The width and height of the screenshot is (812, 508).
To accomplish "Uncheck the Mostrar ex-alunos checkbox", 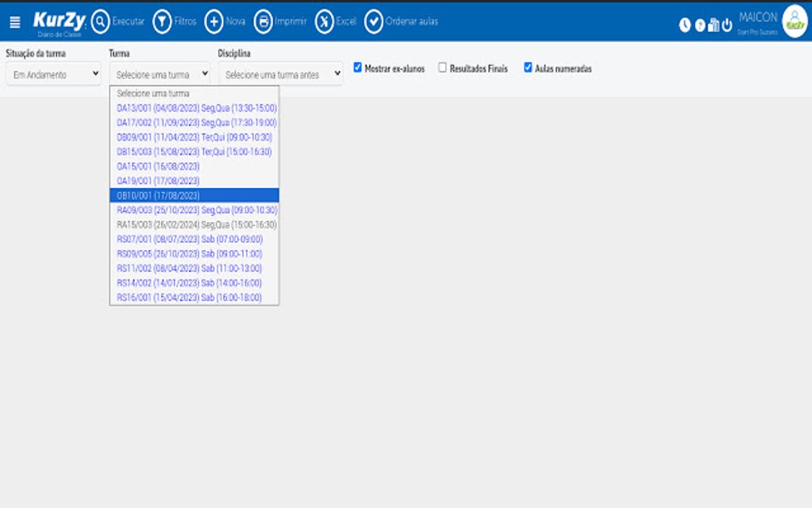I will 357,68.
